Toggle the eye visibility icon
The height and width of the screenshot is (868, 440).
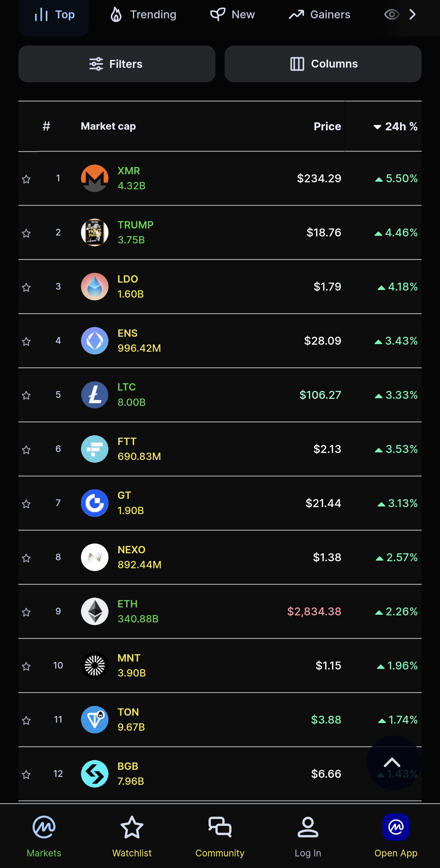click(x=391, y=14)
